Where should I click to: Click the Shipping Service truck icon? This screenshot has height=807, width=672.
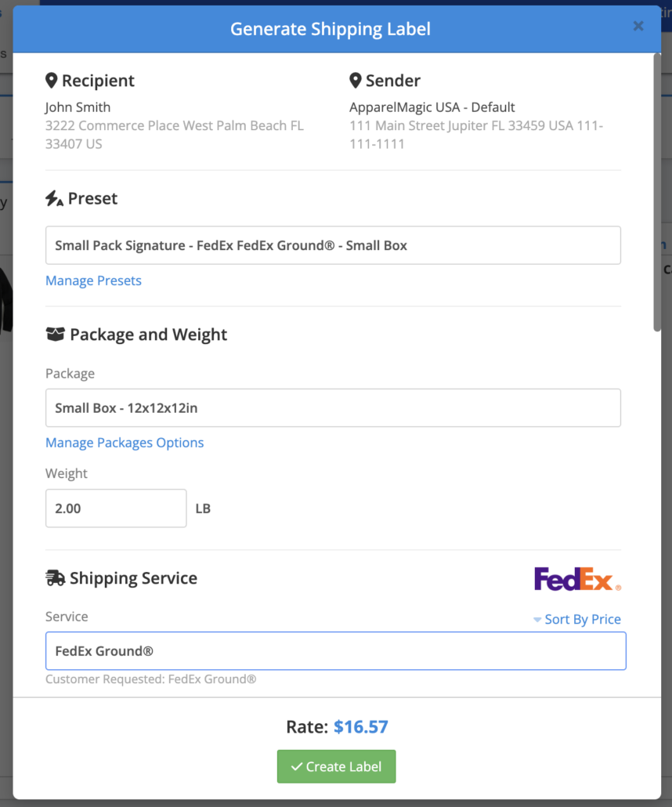[x=55, y=578]
